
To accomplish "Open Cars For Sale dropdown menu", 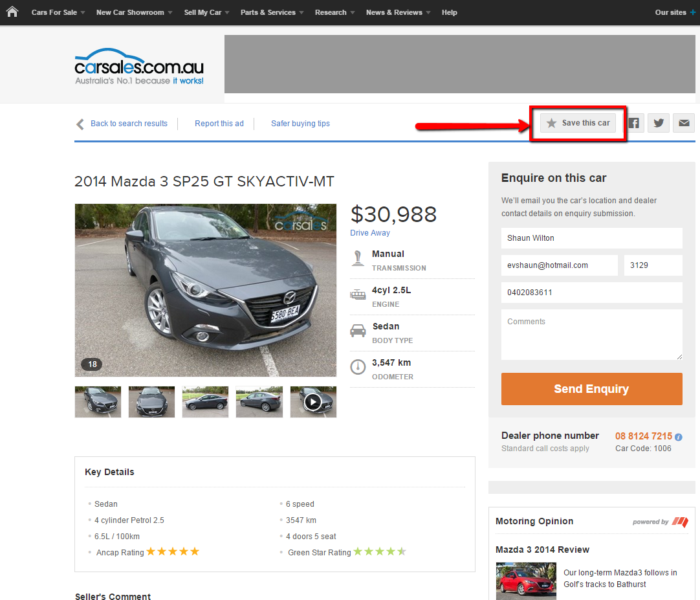I will click(x=58, y=12).
